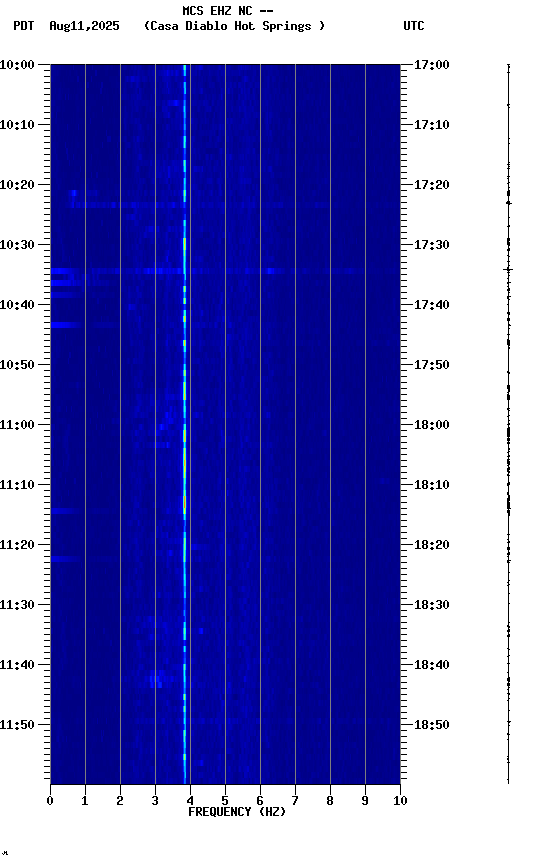Click the 7 Hz frequency tick label
This screenshot has width=552, height=864.
tap(295, 801)
